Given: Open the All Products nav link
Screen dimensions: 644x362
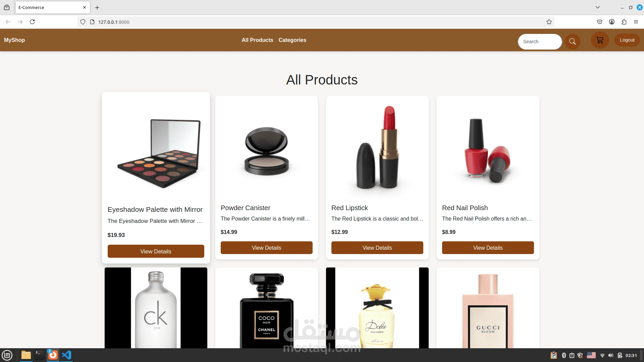Looking at the screenshot, I should pyautogui.click(x=257, y=40).
